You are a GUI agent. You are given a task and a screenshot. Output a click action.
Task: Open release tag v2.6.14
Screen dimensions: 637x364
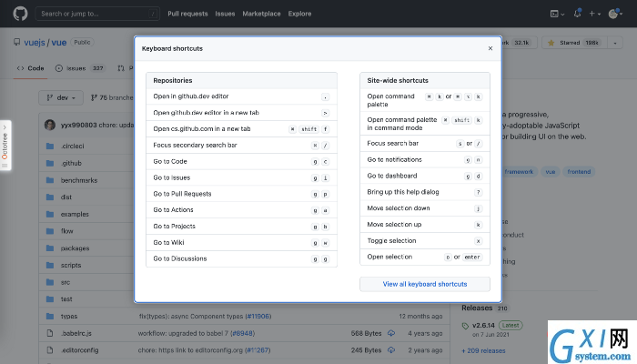pyautogui.click(x=483, y=326)
